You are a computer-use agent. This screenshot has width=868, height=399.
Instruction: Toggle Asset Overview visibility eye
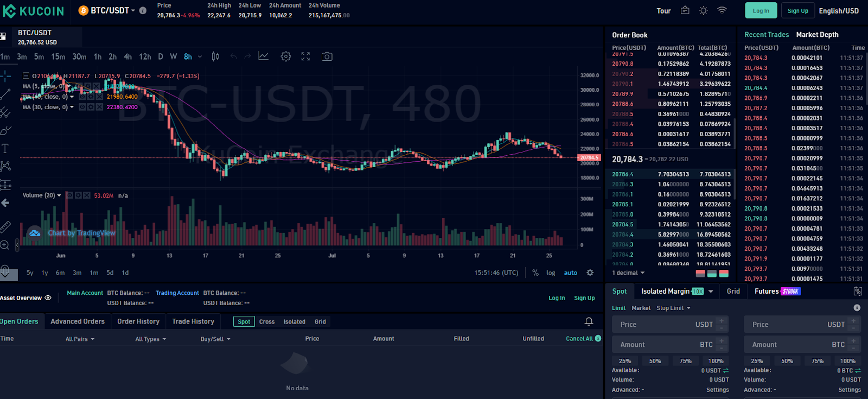click(x=48, y=298)
